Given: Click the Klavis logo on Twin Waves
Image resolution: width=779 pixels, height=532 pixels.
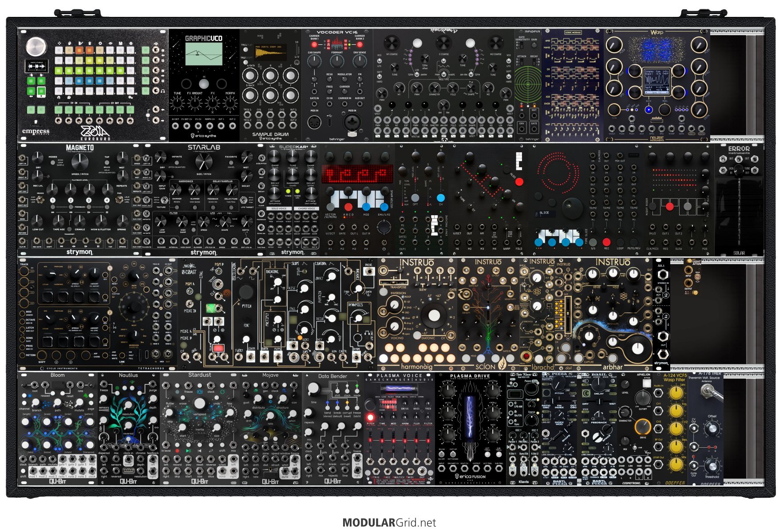Looking at the screenshot, I should coord(524,482).
